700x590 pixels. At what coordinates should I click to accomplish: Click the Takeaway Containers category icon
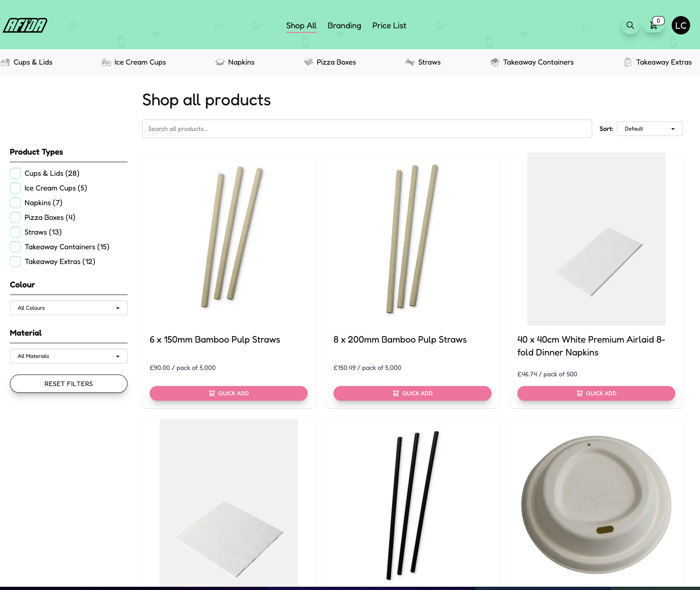(495, 62)
